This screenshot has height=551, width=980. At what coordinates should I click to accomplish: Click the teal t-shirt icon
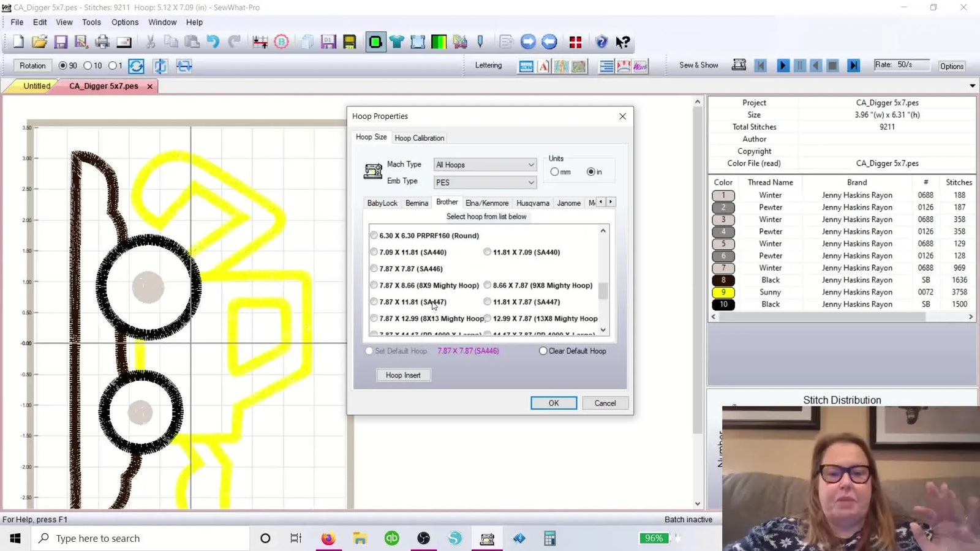coord(397,42)
